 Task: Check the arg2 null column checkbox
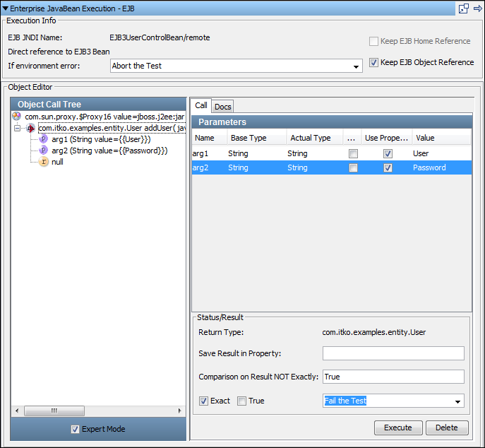coord(353,167)
